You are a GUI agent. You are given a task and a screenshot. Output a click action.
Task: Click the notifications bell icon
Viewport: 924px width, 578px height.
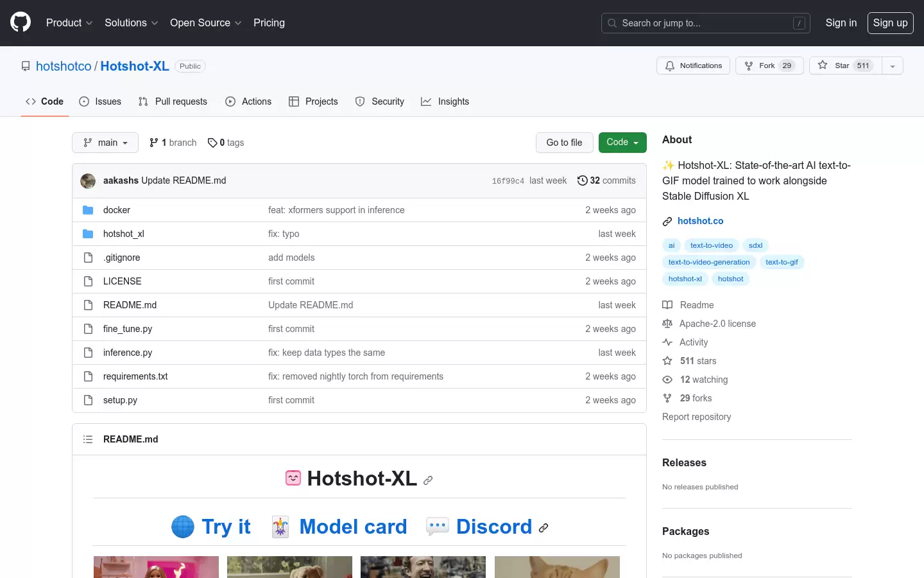coord(670,66)
